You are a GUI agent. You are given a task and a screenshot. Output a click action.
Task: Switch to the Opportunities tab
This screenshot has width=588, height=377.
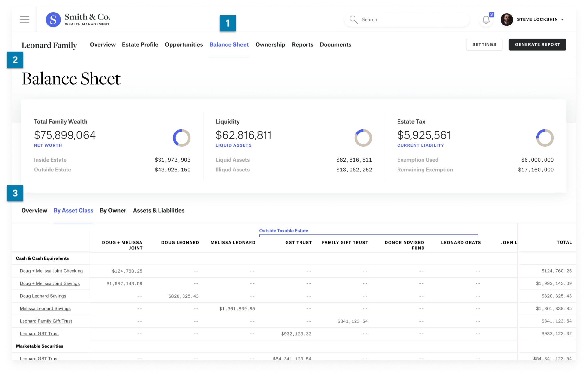(x=184, y=44)
